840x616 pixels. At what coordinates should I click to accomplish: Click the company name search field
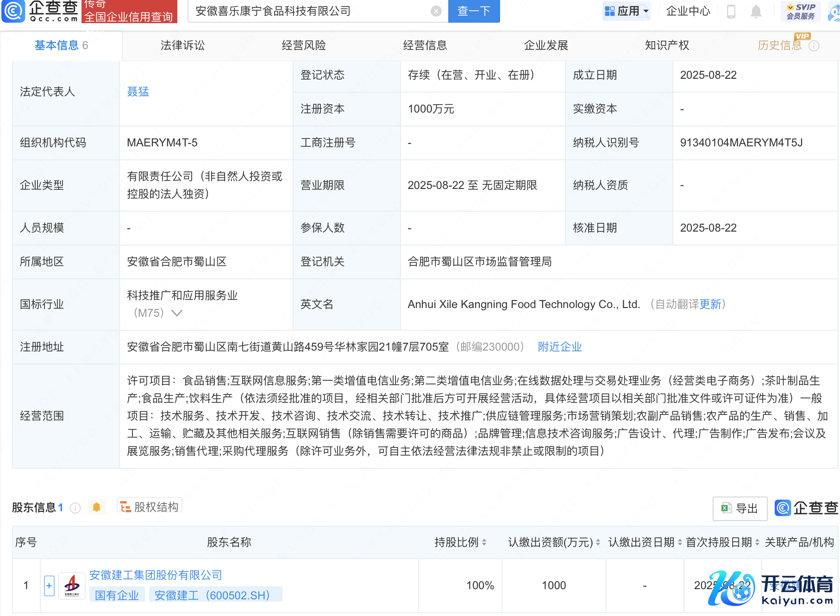[x=310, y=11]
